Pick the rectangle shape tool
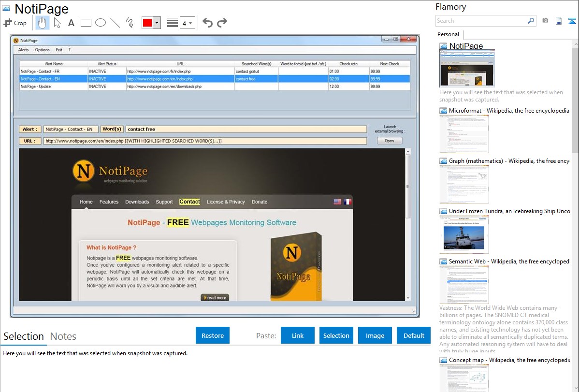 pos(86,23)
